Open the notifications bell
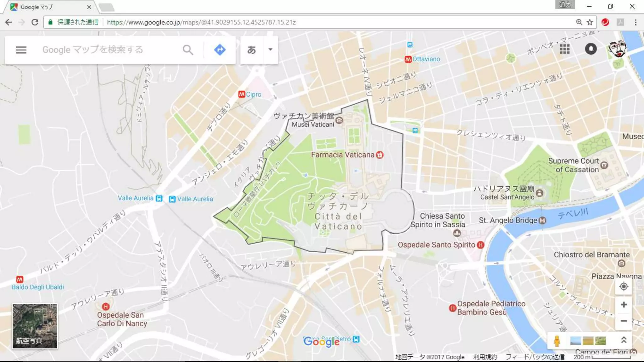Viewport: 644px width, 362px height. tap(591, 49)
